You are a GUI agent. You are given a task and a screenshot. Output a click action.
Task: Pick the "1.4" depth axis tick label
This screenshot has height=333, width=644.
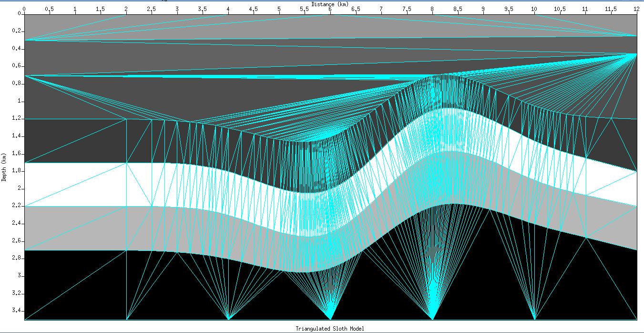tap(18, 136)
